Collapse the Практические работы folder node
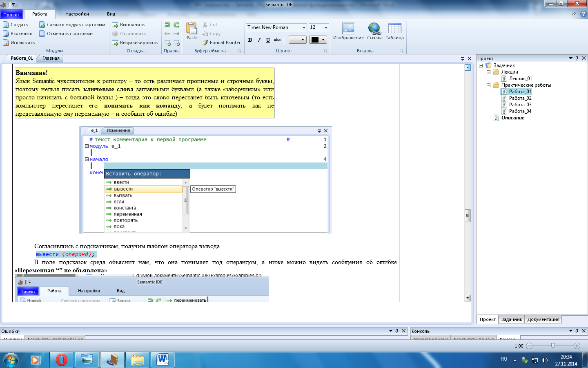This screenshot has height=368, width=588. click(x=488, y=85)
